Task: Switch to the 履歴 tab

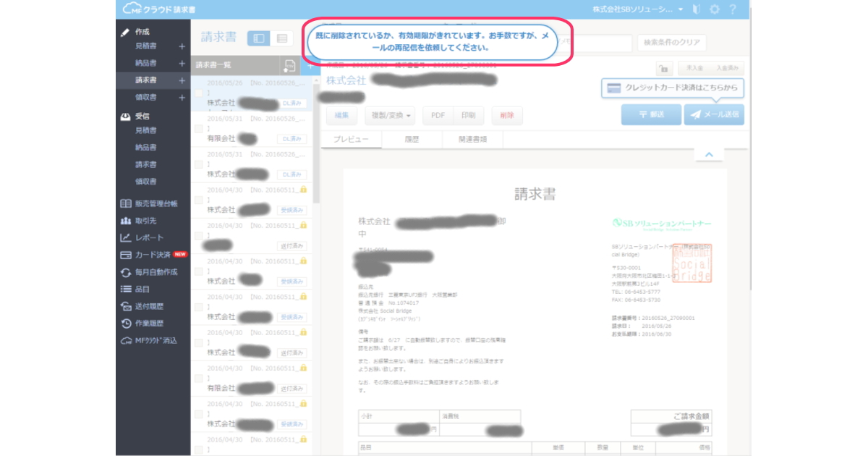Action: click(411, 140)
